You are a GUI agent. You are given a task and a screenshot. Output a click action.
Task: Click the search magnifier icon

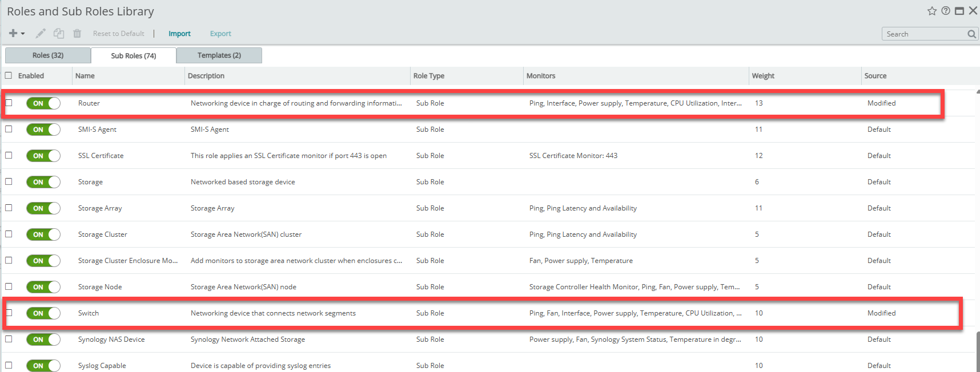click(x=971, y=34)
